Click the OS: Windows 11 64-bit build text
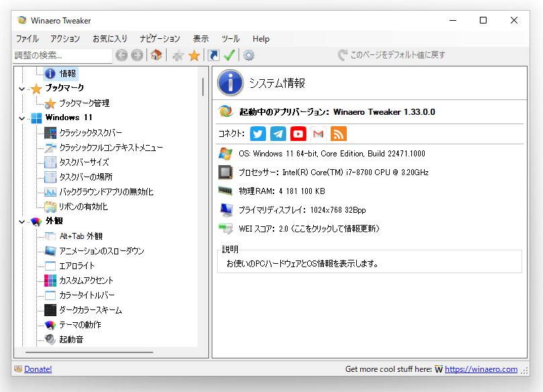543x392 pixels. (332, 154)
